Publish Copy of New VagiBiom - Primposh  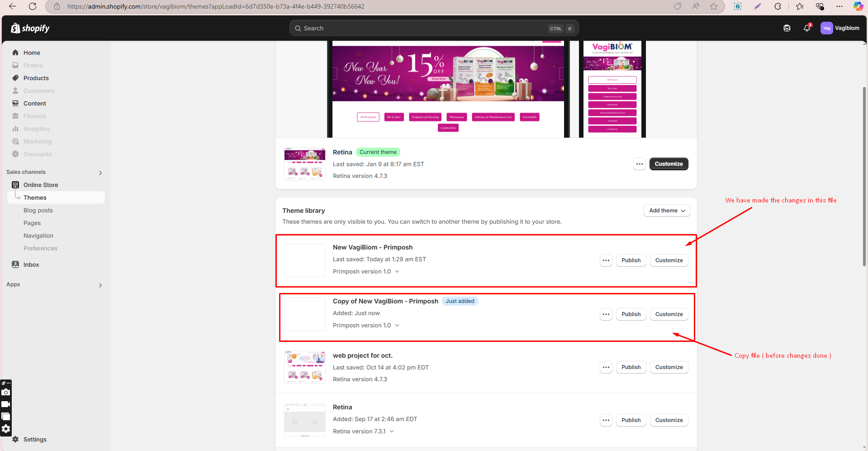click(x=631, y=314)
